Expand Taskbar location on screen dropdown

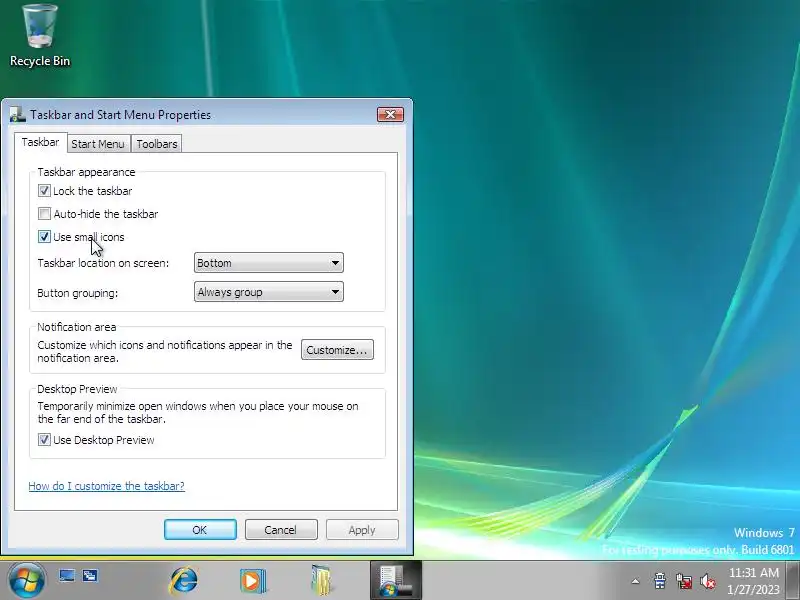[268, 263]
